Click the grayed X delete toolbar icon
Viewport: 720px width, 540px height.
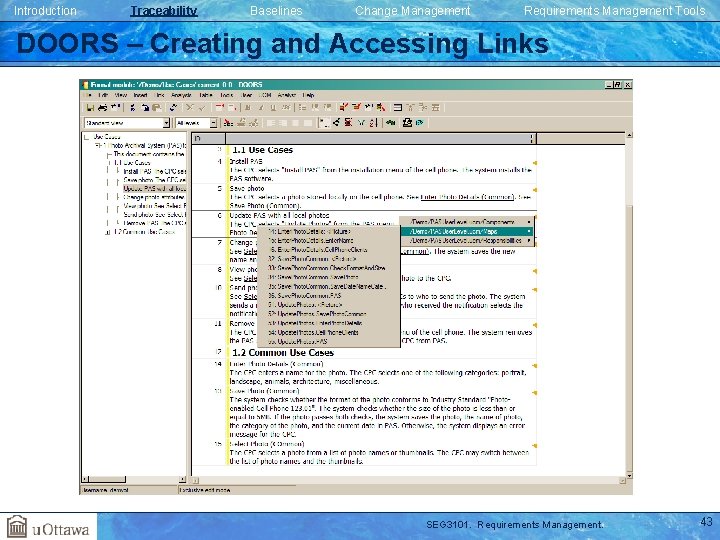(190, 107)
